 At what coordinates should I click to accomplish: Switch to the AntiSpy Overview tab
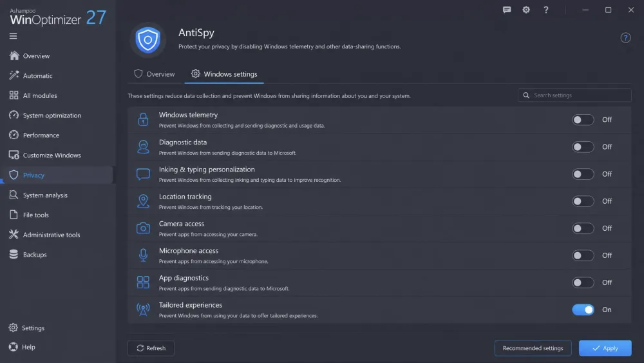coord(155,74)
